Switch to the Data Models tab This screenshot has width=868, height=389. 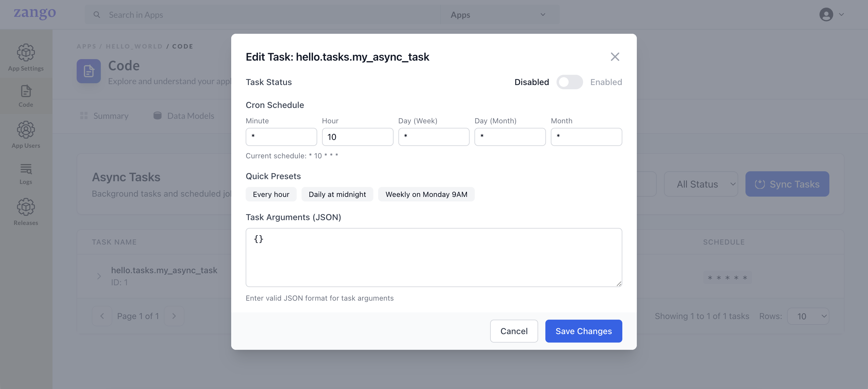click(183, 116)
